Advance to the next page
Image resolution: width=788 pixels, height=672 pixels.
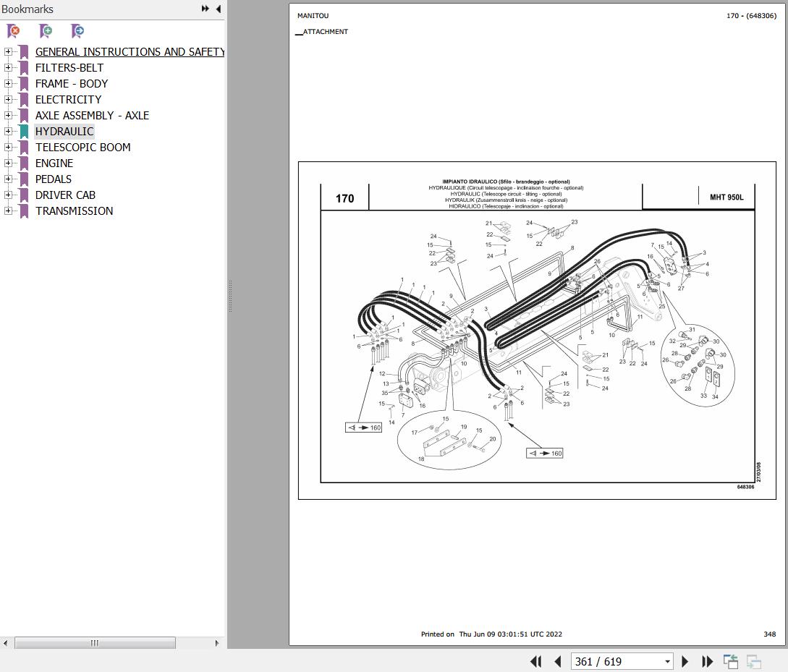(x=685, y=661)
